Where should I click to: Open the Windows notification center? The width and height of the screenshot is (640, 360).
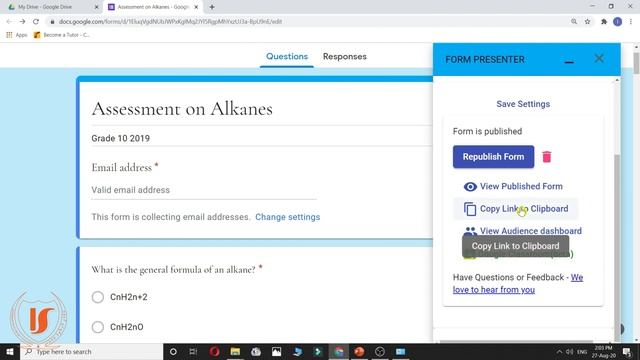627,352
